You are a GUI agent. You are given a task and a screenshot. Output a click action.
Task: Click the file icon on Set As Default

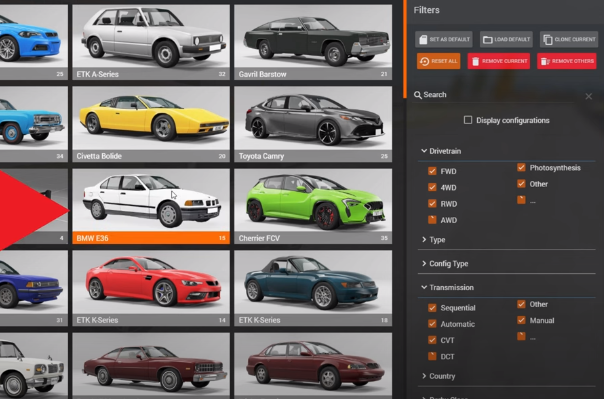point(423,39)
